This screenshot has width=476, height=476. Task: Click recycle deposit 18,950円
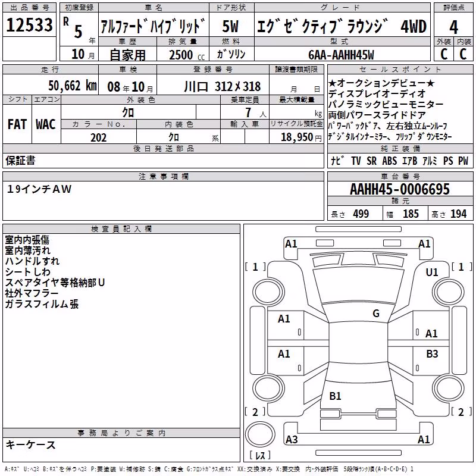coord(301,137)
